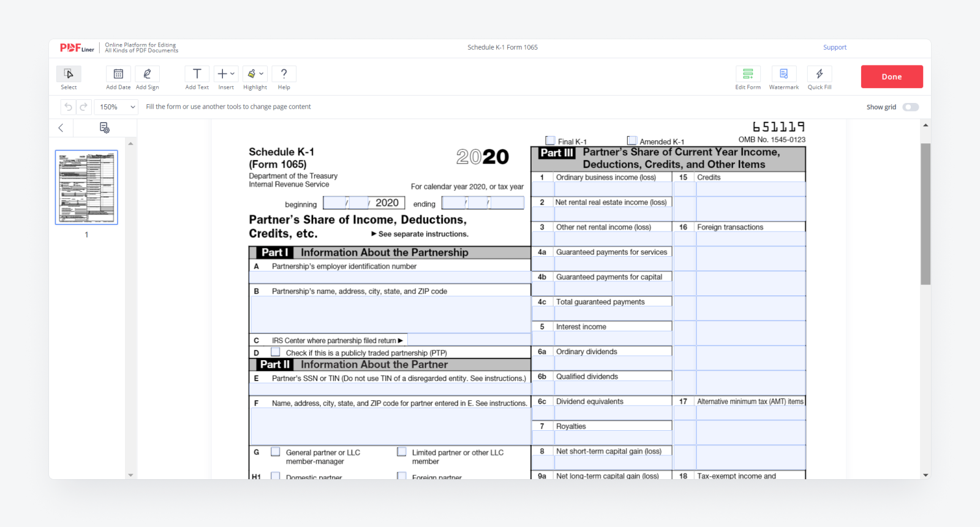The height and width of the screenshot is (527, 980).
Task: Click Guaranteed payments for capital field
Action: tap(613, 289)
